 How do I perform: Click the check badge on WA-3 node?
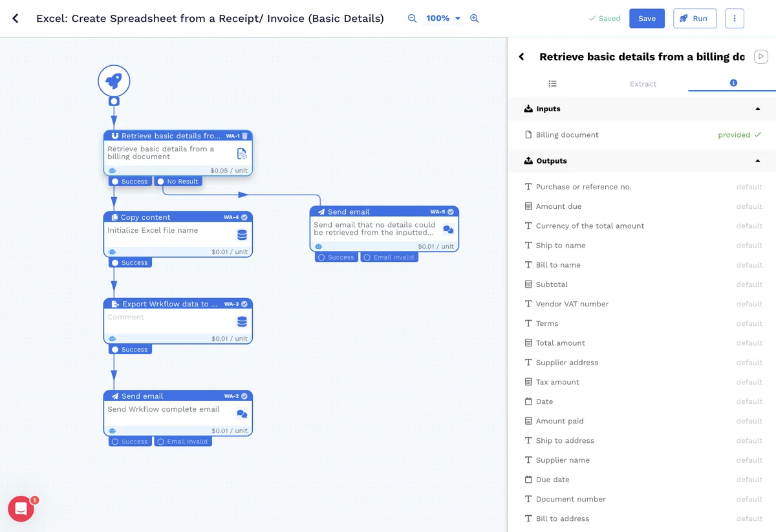[244, 304]
